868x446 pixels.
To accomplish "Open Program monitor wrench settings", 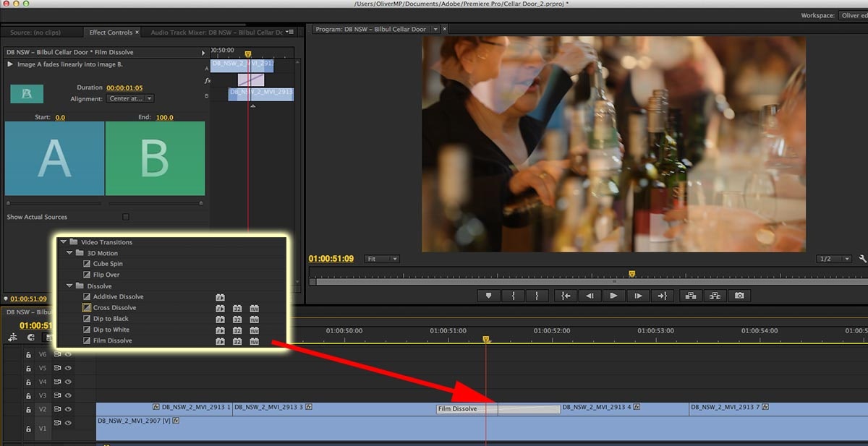I will click(x=863, y=259).
